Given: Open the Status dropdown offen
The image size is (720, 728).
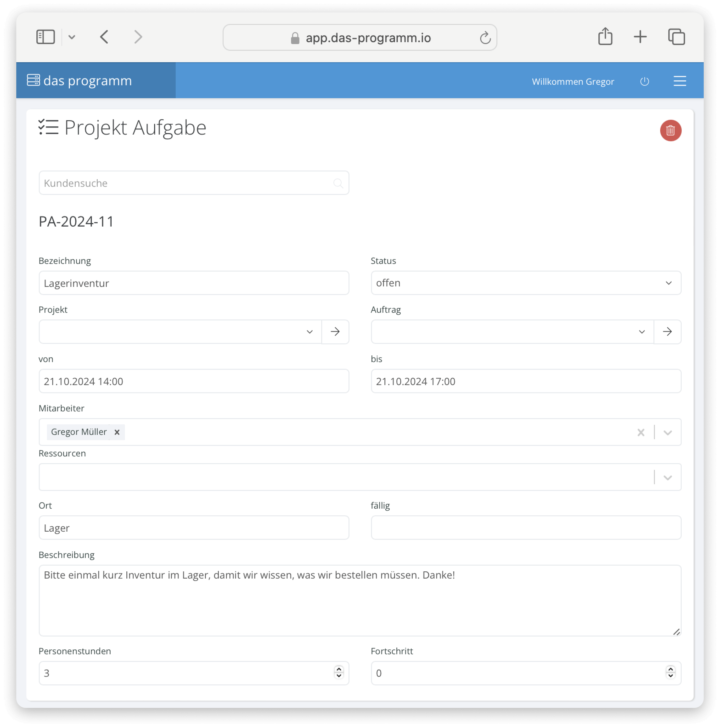Looking at the screenshot, I should 526,283.
